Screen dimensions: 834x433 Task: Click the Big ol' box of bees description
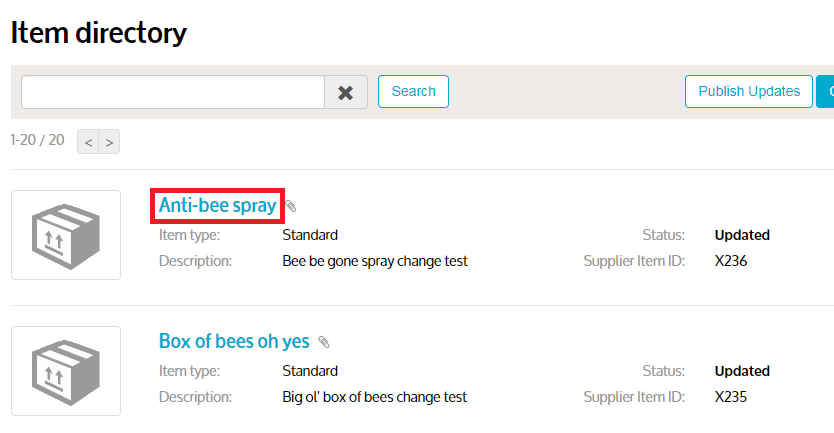pos(375,397)
